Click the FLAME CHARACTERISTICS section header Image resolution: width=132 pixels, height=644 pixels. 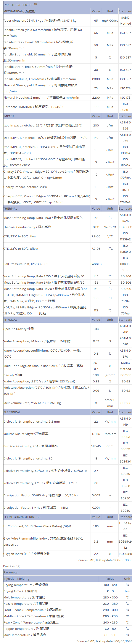coord(22,517)
